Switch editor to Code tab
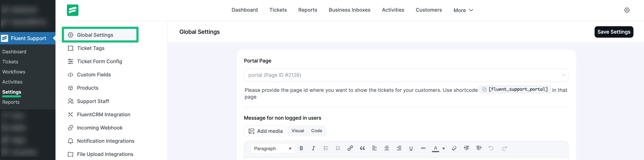This screenshot has height=160, width=644. tap(316, 131)
